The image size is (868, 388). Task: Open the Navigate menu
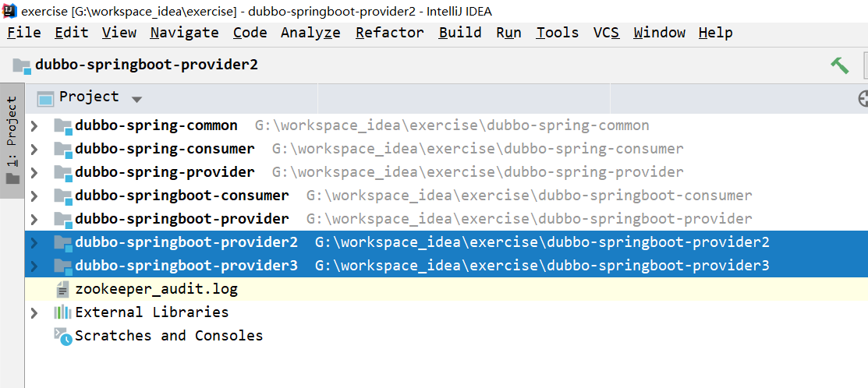[184, 34]
